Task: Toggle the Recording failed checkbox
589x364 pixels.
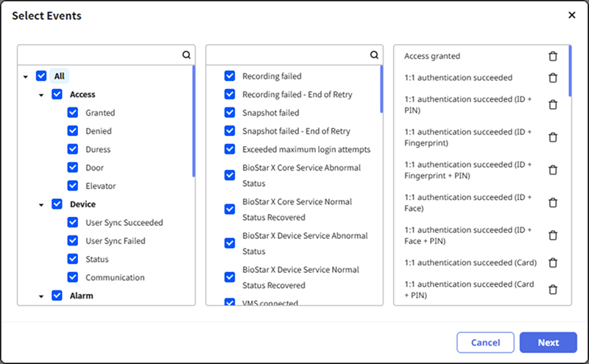Action: click(230, 76)
